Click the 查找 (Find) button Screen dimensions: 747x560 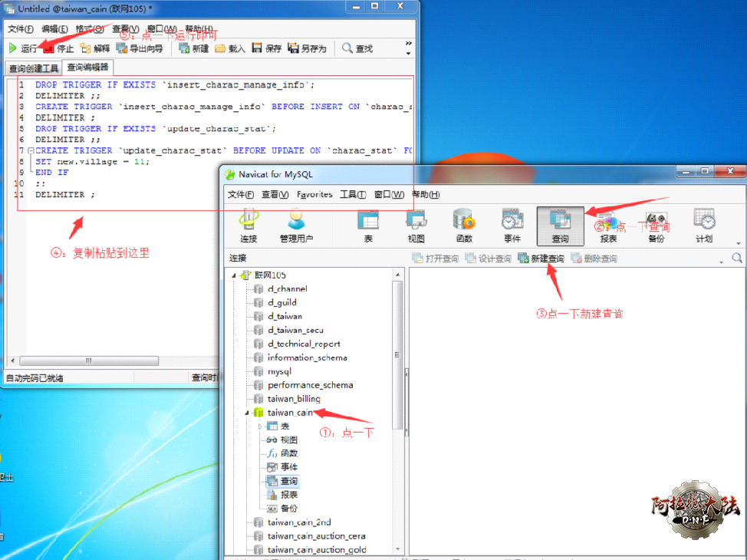[x=357, y=48]
